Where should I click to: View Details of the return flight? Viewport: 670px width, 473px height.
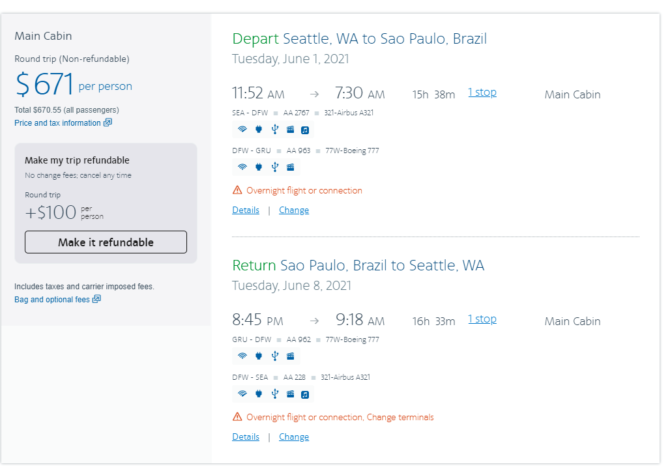pos(246,437)
